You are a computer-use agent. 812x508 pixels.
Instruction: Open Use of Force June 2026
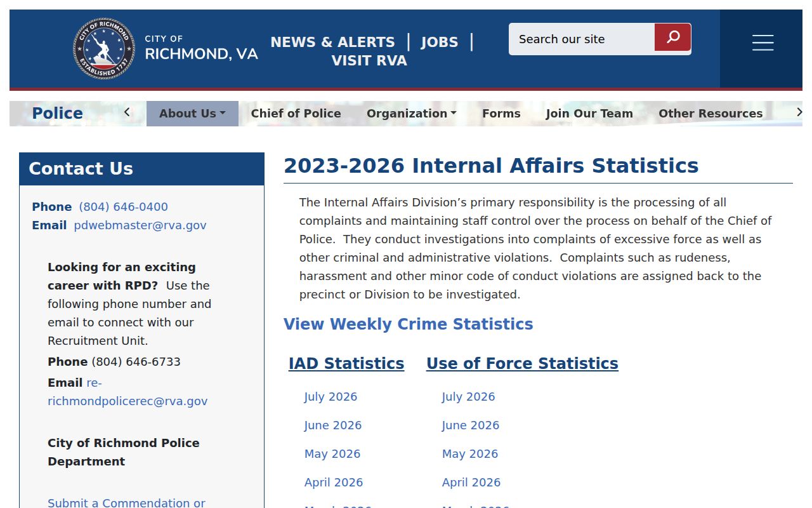pos(471,425)
